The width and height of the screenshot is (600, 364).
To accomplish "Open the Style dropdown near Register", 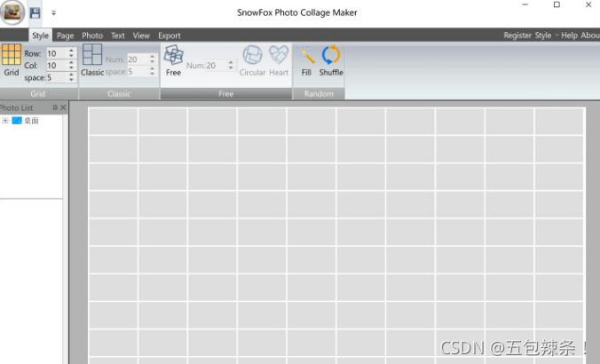I will coord(542,36).
